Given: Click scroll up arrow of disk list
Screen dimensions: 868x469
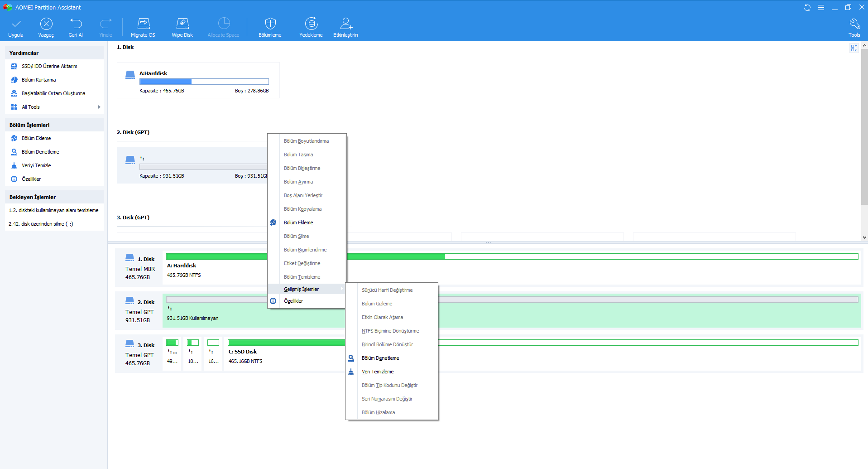Looking at the screenshot, I should coord(864,45).
